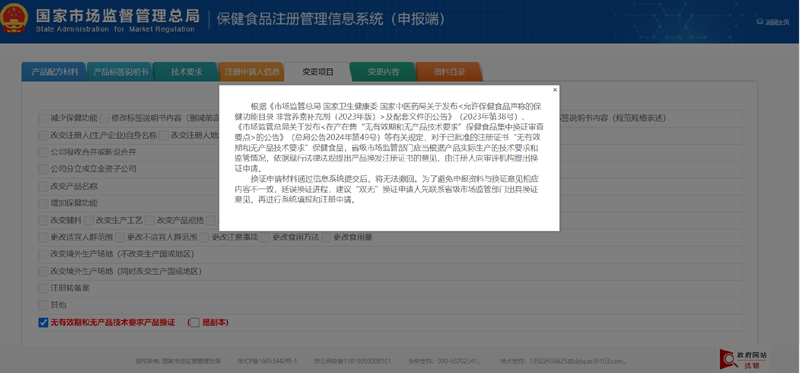800x373 pixels.
Task: Open the 资料目录 tab
Action: tap(449, 72)
